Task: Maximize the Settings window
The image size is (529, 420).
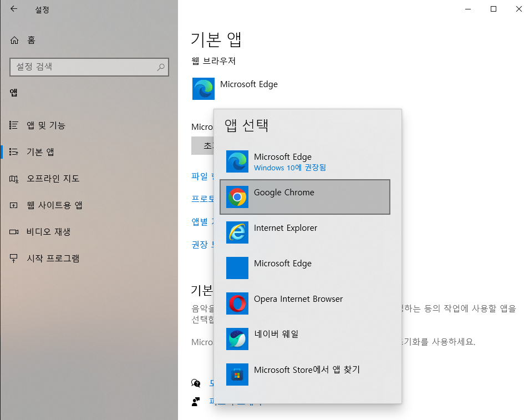Action: click(494, 9)
